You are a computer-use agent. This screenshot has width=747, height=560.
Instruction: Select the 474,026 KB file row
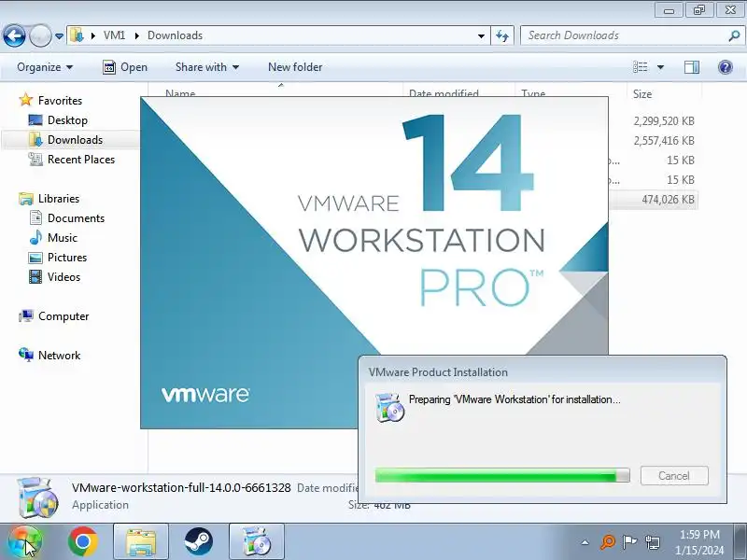[654, 200]
